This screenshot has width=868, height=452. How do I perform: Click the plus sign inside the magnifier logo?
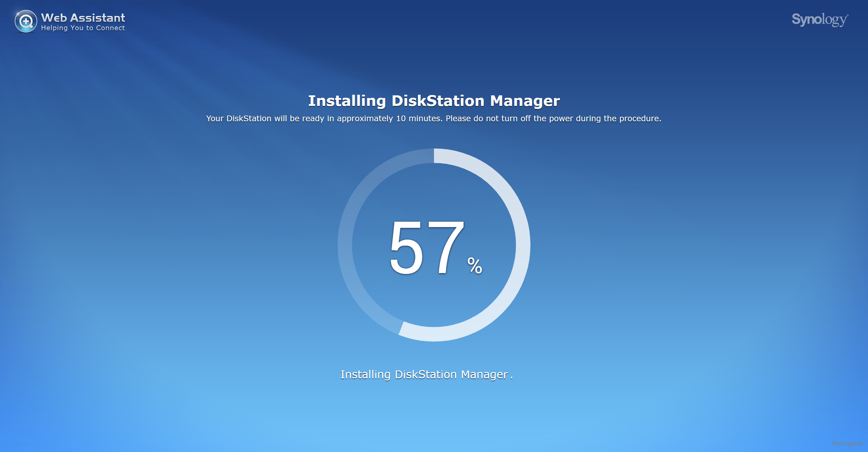[26, 21]
